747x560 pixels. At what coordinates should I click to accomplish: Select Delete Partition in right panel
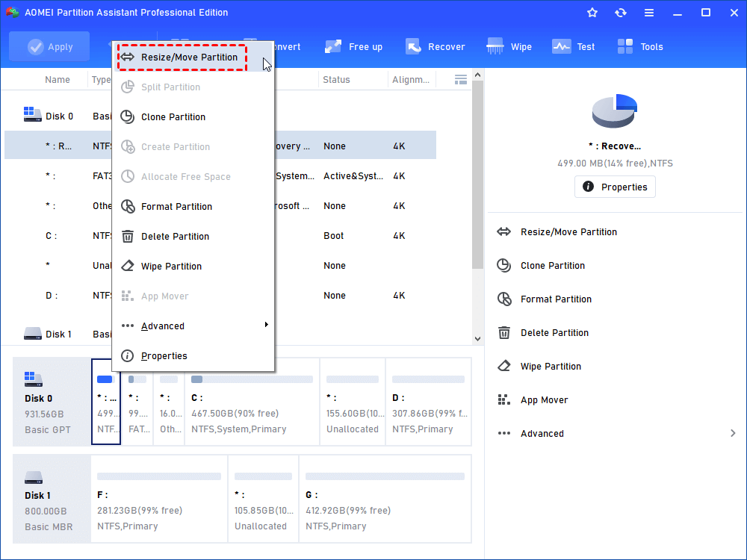click(x=554, y=333)
